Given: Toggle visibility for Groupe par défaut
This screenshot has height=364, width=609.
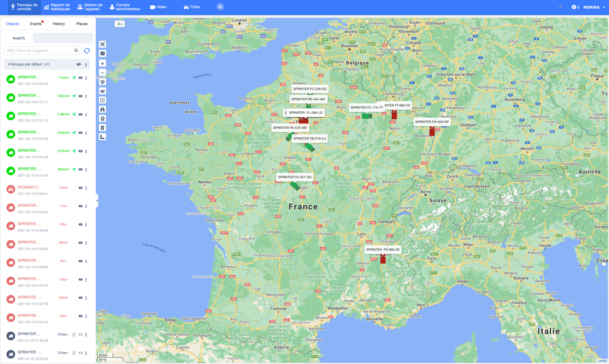Looking at the screenshot, I should [x=79, y=64].
